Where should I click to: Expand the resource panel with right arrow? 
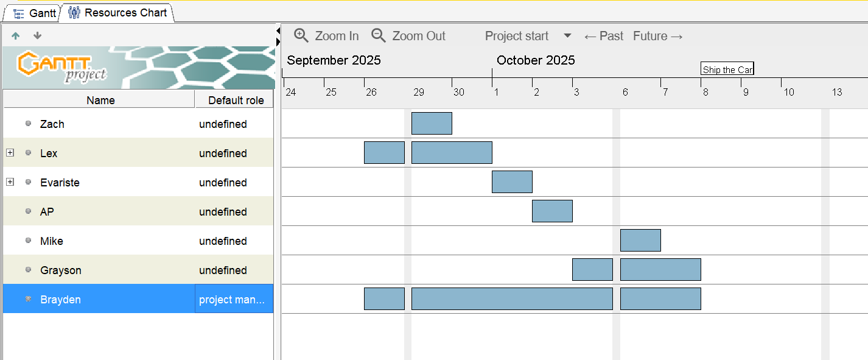[x=278, y=41]
